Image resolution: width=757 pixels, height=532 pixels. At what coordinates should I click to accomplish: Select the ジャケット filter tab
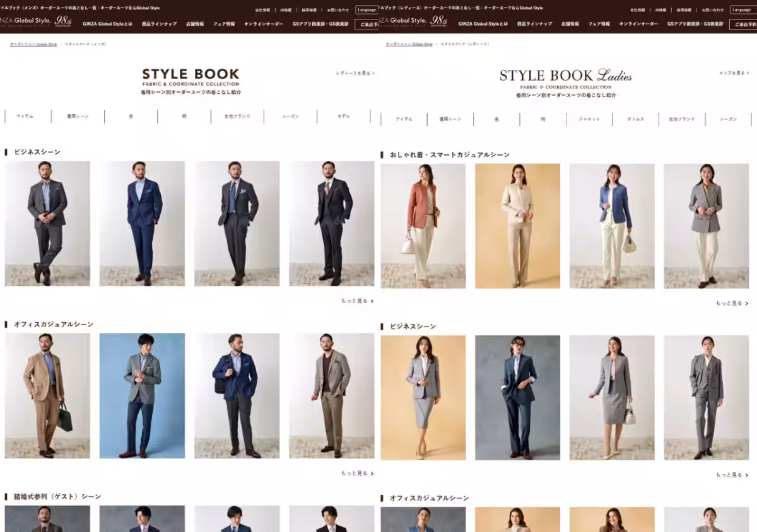coord(589,119)
